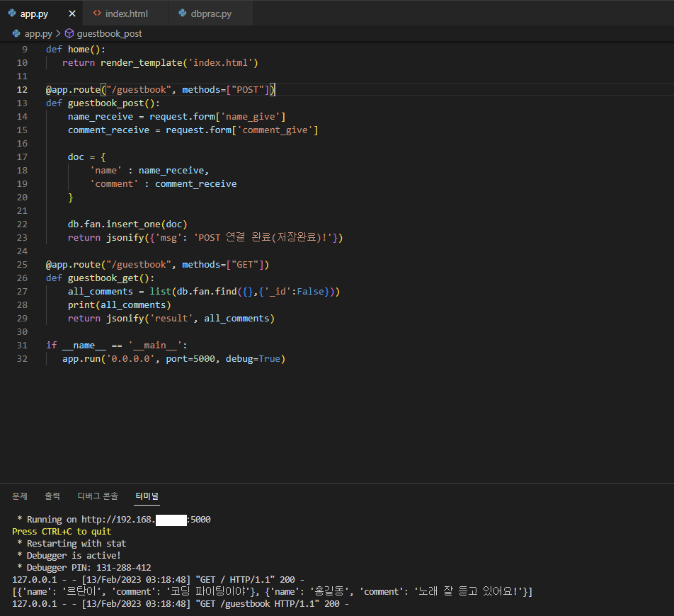Viewport: 674px width, 616px height.
Task: Click the 'GET / HTTP/1.1' log line
Action: (x=158, y=579)
